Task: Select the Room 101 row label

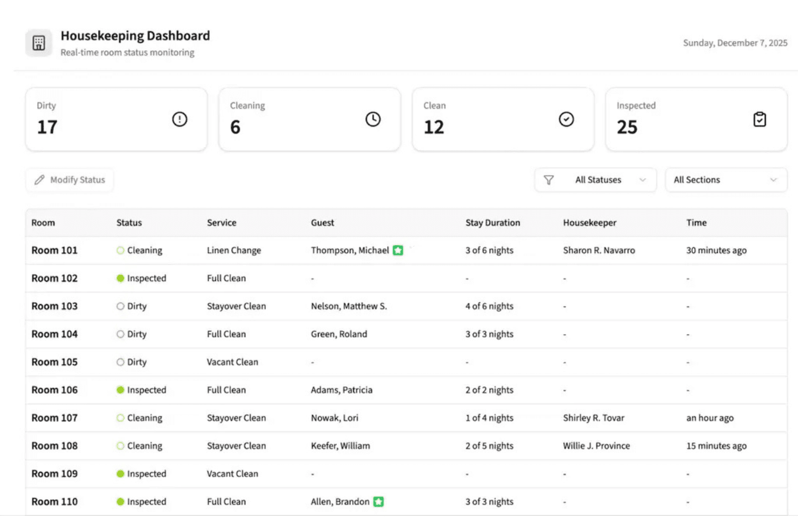Action: pyautogui.click(x=54, y=250)
